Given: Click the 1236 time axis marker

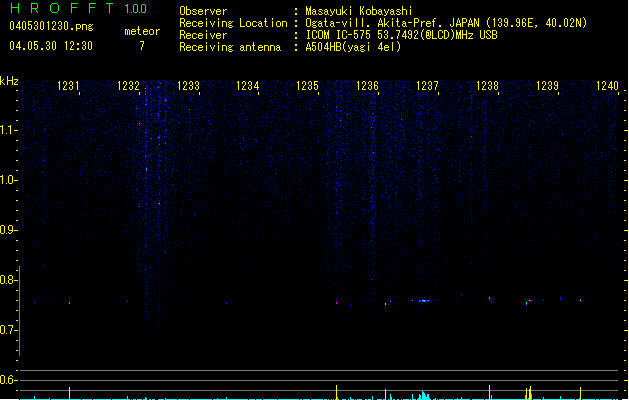Looking at the screenshot, I should 367,85.
